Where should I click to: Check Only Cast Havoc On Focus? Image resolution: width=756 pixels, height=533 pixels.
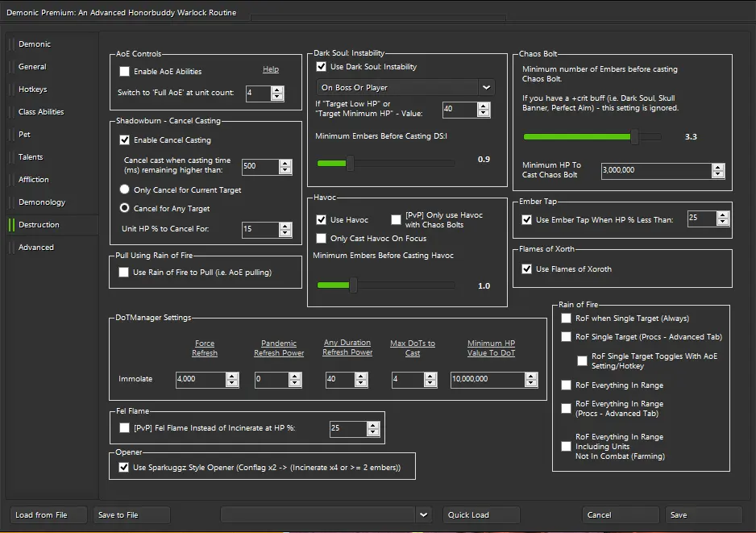pyautogui.click(x=321, y=239)
